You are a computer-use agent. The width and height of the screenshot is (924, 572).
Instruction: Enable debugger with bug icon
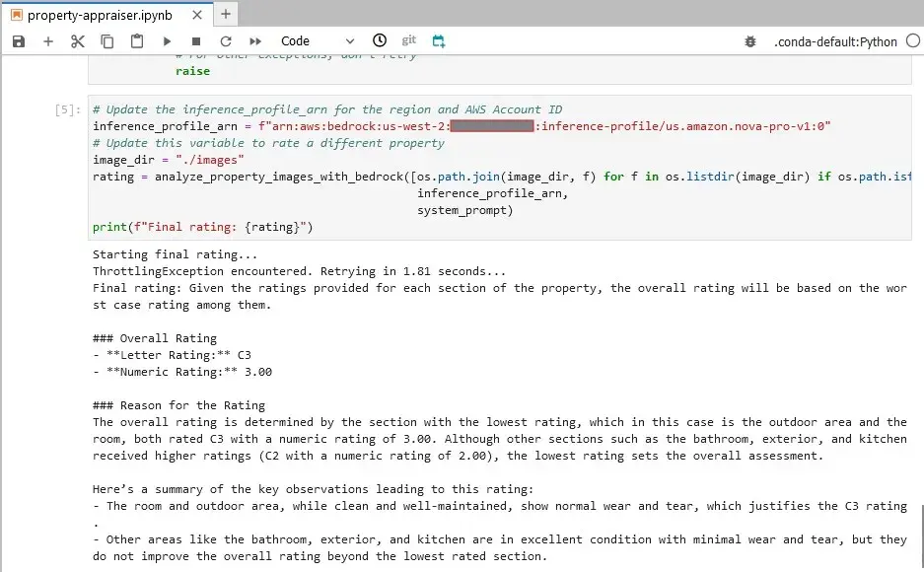tap(750, 41)
